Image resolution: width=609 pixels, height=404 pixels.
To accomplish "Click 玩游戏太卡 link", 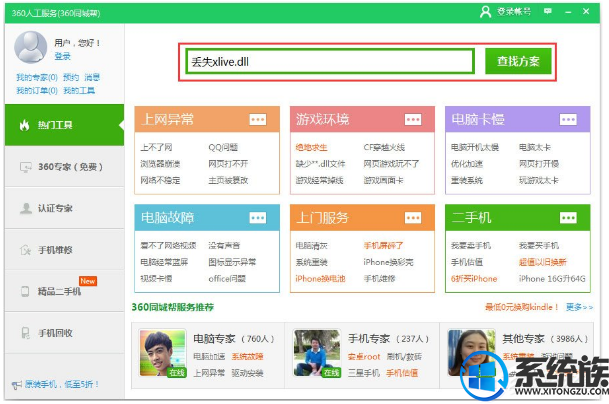I will coord(539,180).
